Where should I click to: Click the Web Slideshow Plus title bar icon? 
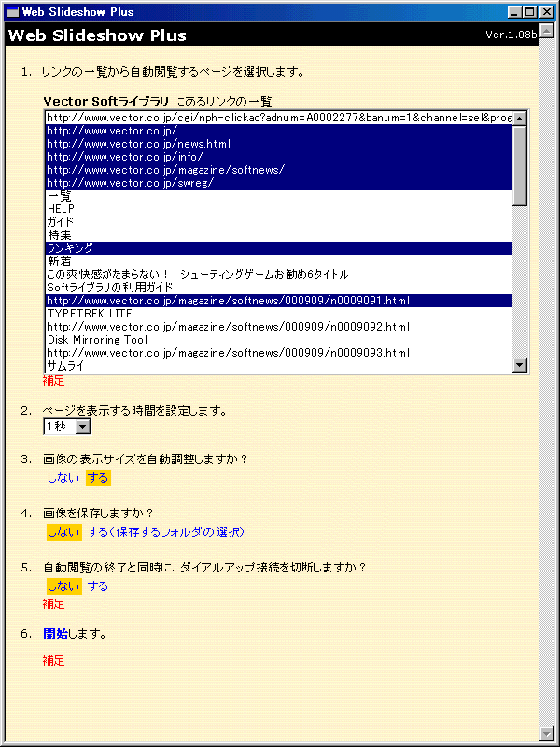(x=14, y=12)
